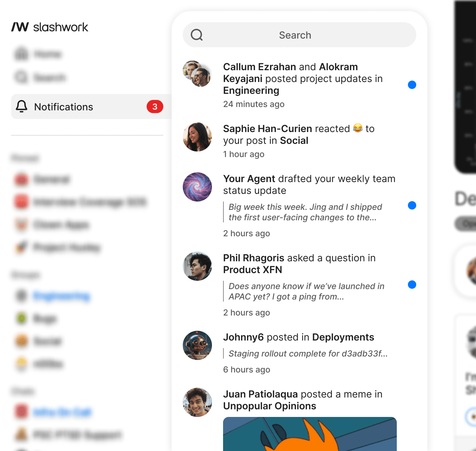476x451 pixels.
Task: Click the red notification count badge
Action: click(155, 107)
